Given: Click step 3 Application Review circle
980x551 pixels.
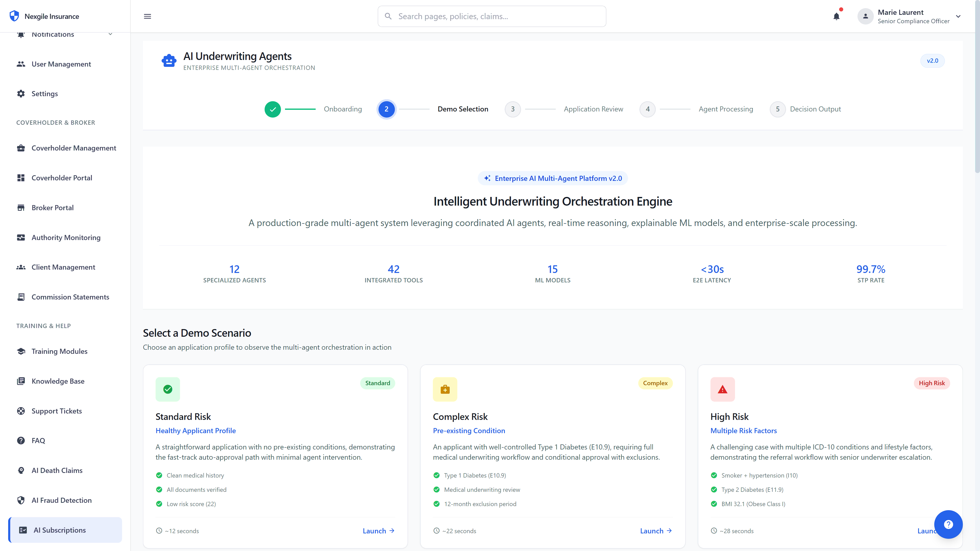Looking at the screenshot, I should pyautogui.click(x=512, y=109).
